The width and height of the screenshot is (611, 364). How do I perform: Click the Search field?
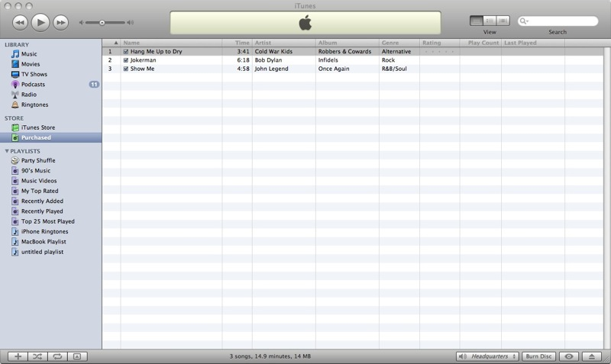[x=558, y=21]
